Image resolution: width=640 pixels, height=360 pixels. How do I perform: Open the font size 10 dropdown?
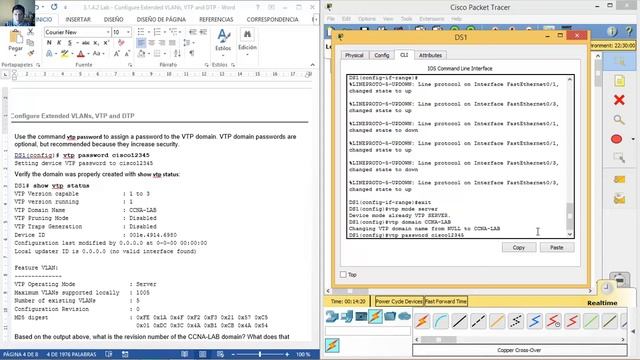click(x=128, y=32)
